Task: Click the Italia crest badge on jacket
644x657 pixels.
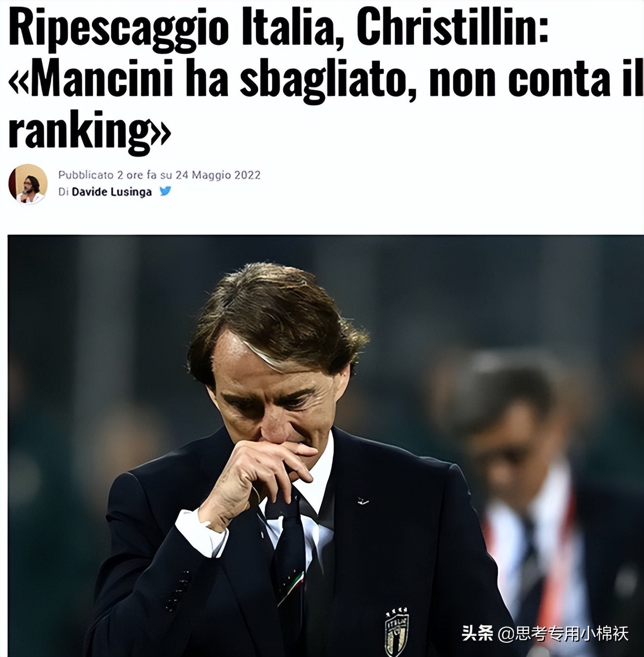Action: click(397, 631)
